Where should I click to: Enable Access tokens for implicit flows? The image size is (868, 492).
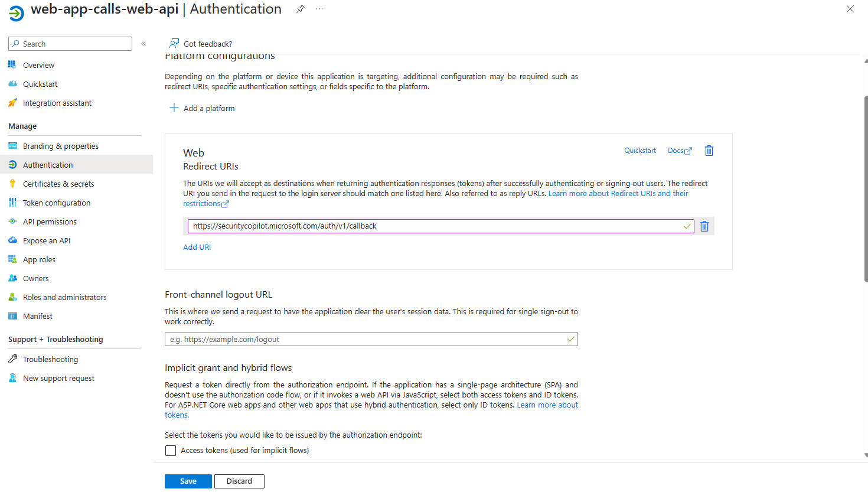click(x=171, y=450)
